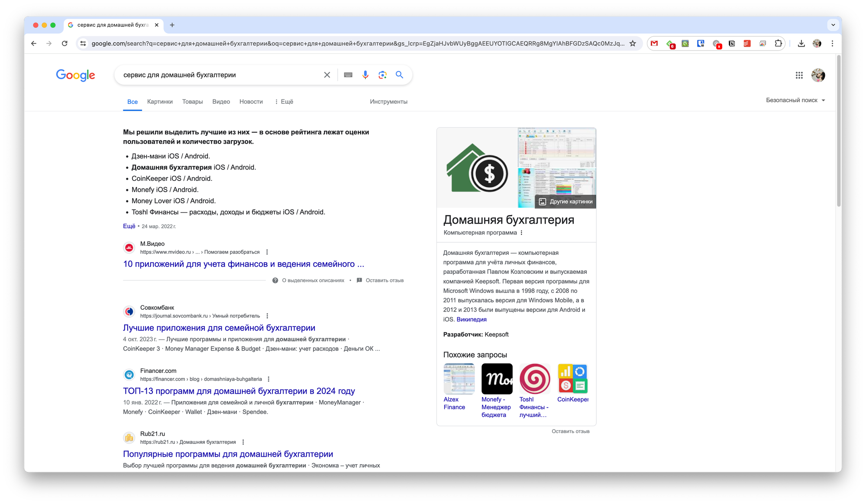Expand the Ещё search filters menu

pos(284,102)
